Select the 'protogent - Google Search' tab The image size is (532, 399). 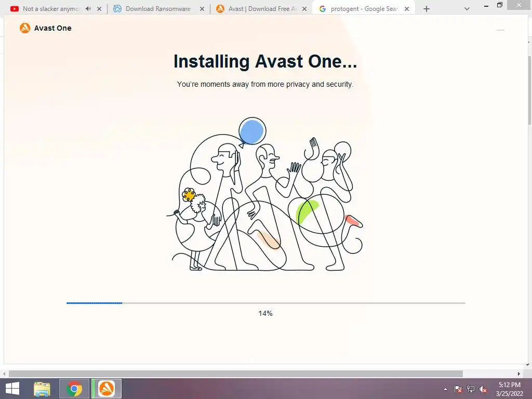tap(363, 9)
